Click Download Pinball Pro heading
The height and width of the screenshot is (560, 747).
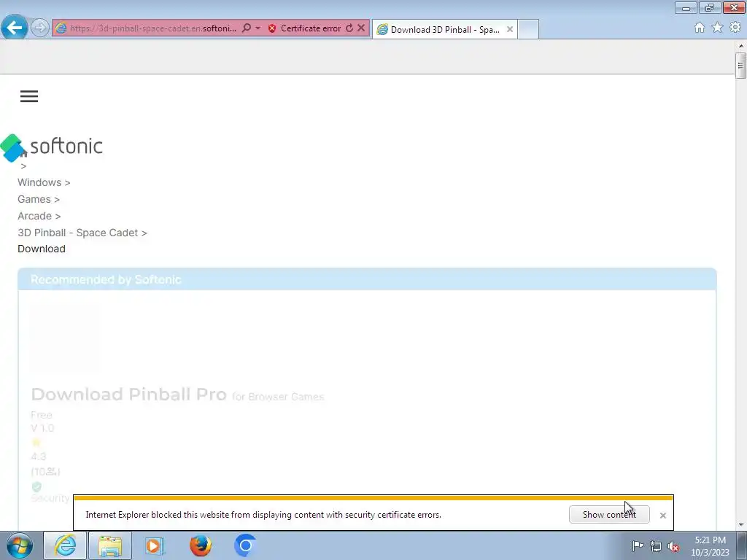tap(128, 394)
